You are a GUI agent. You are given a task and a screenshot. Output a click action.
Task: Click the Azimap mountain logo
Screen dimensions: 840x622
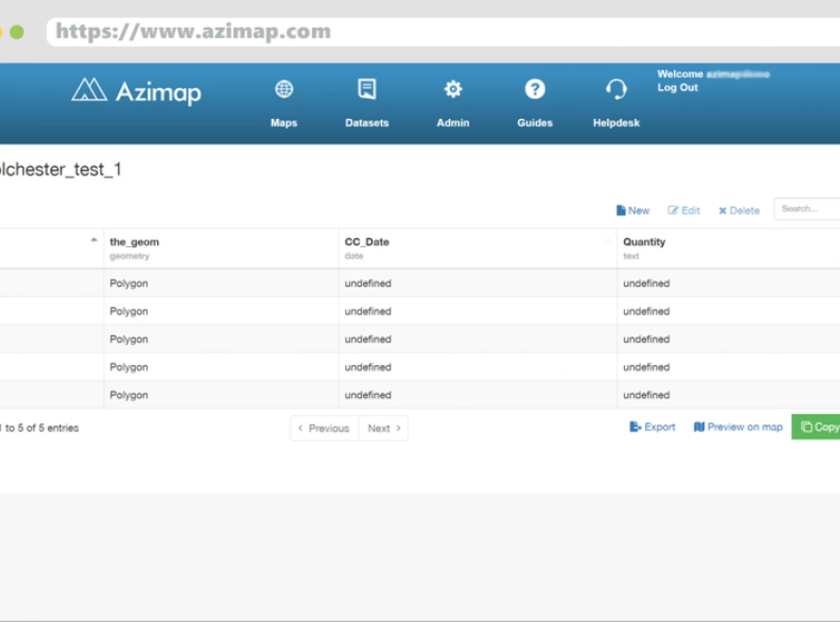pyautogui.click(x=89, y=90)
